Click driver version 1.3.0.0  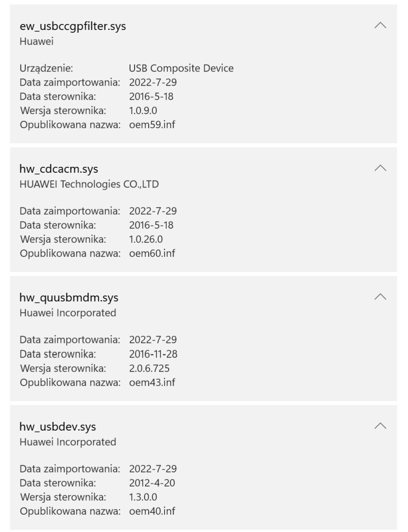[143, 497]
